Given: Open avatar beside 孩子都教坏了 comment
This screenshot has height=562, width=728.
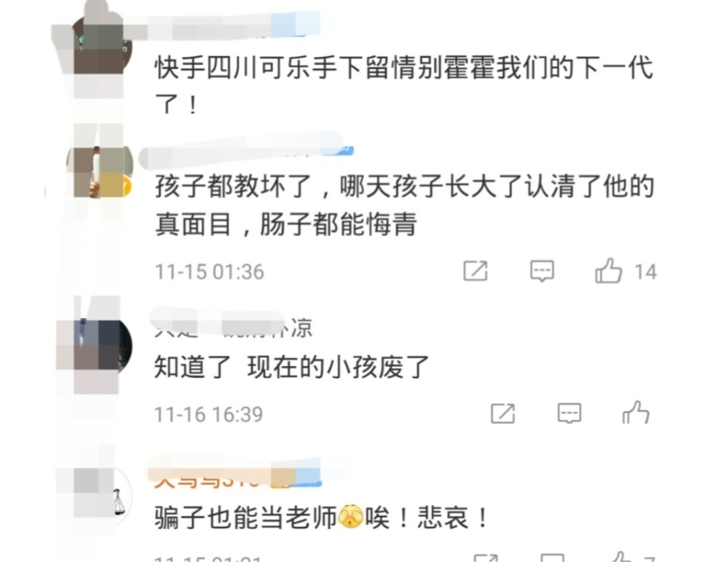Looking at the screenshot, I should 100,172.
